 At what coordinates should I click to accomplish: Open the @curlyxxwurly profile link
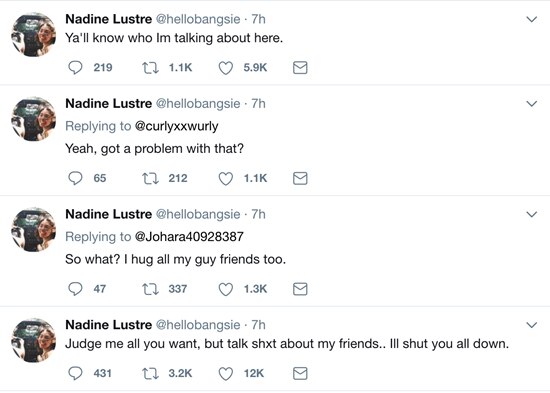pyautogui.click(x=176, y=126)
